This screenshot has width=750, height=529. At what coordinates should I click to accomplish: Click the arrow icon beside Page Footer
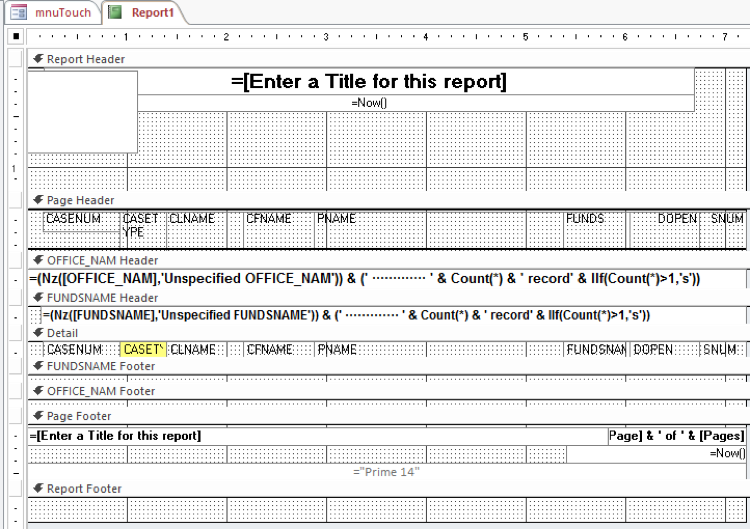coord(38,416)
